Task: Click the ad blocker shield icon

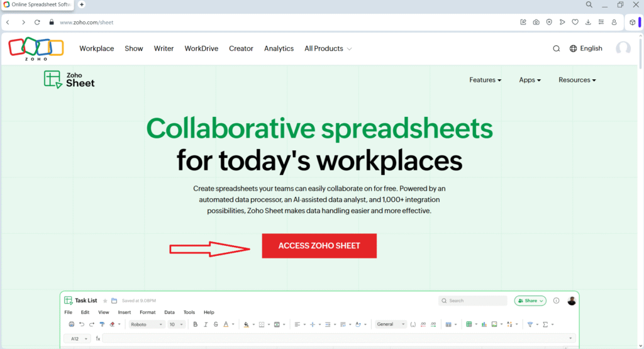Action: tap(549, 22)
